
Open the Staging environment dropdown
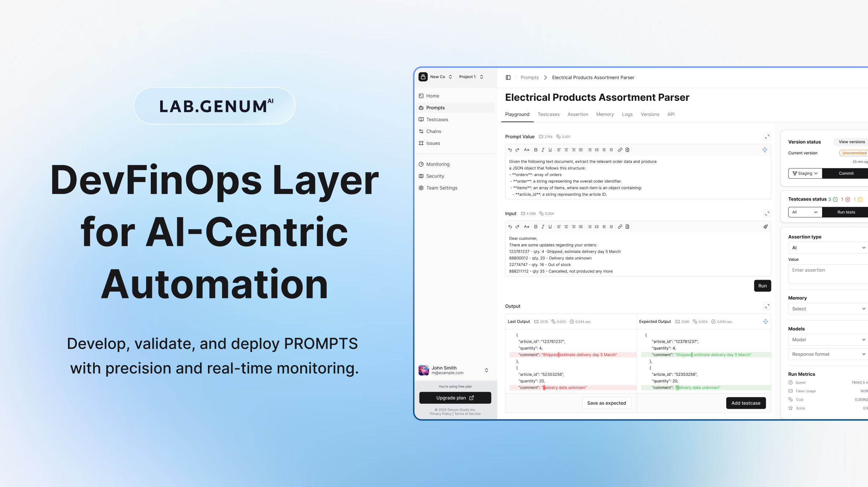click(x=805, y=173)
